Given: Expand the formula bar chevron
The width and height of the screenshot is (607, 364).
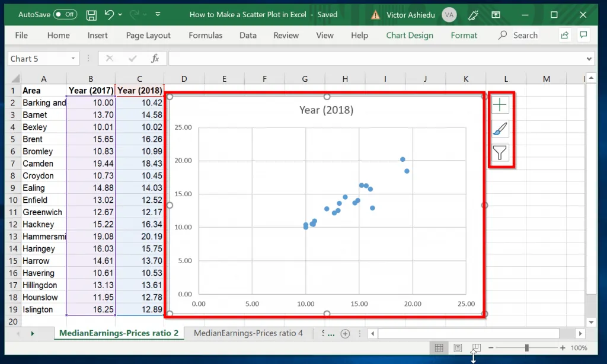Looking at the screenshot, I should click(x=589, y=59).
